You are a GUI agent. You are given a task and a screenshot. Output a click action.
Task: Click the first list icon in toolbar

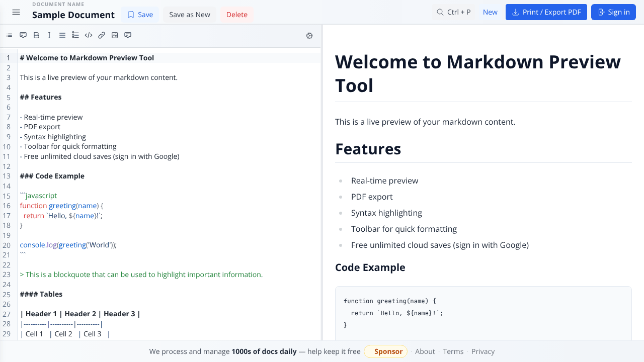[x=9, y=35]
